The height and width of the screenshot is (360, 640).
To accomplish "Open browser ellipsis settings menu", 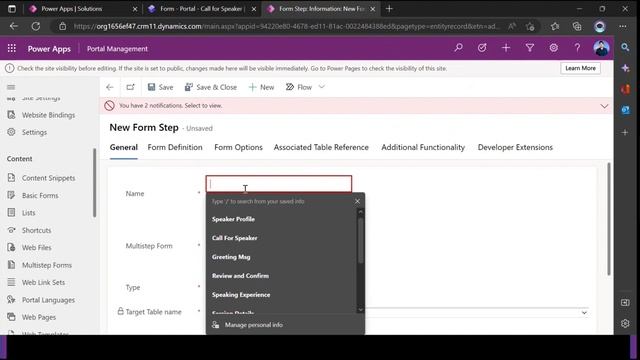I will tap(622, 26).
